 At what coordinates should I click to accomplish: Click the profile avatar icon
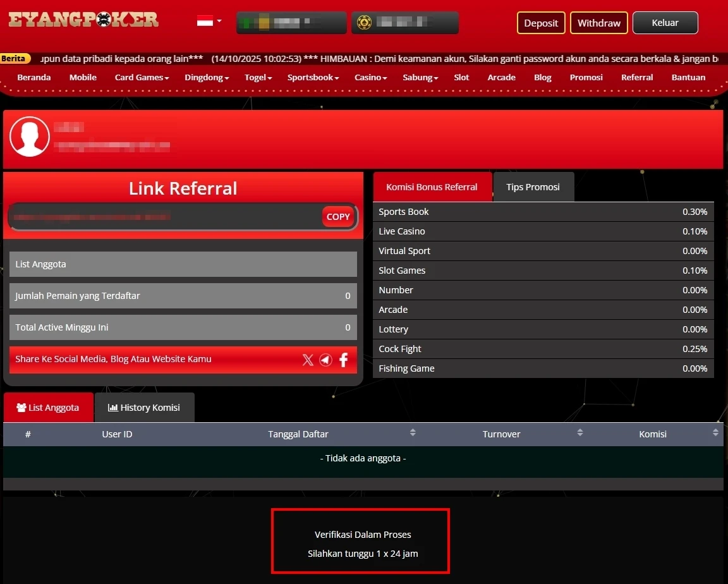click(x=30, y=137)
